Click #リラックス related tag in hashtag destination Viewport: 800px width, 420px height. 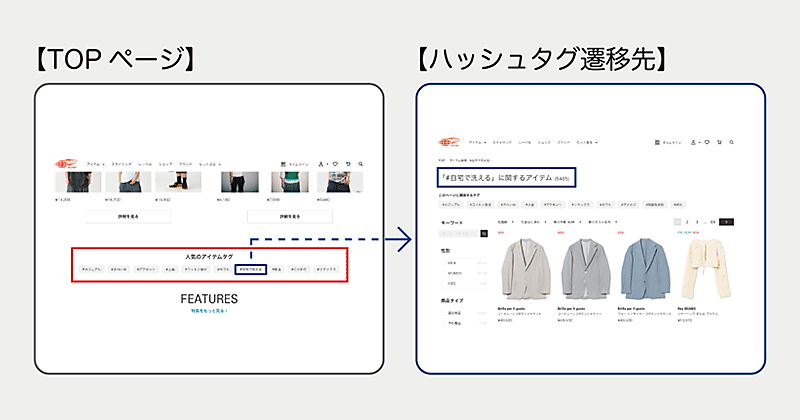[x=580, y=205]
